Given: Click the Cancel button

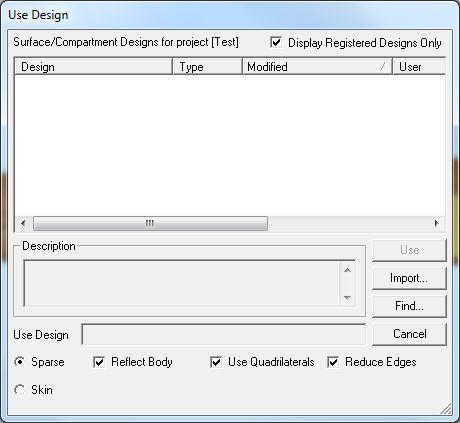Looking at the screenshot, I should (x=409, y=334).
